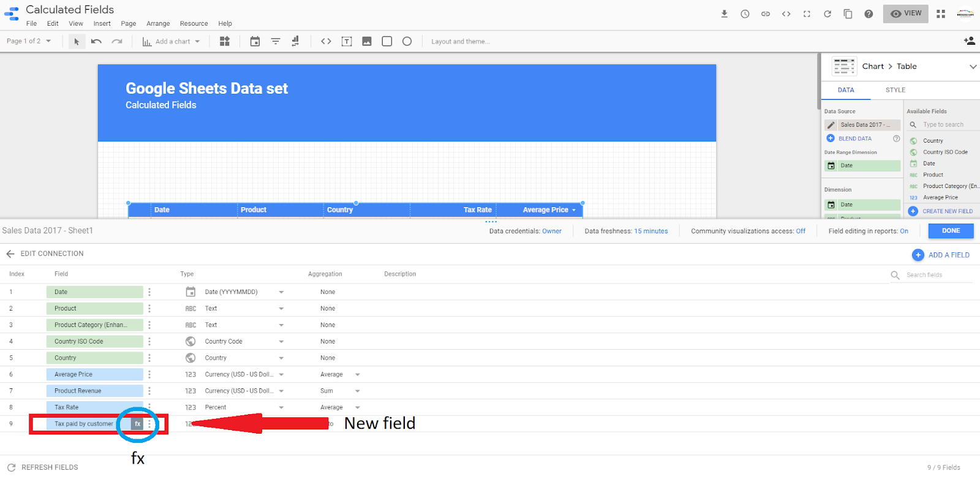Open the Add a chart dropdown

171,42
